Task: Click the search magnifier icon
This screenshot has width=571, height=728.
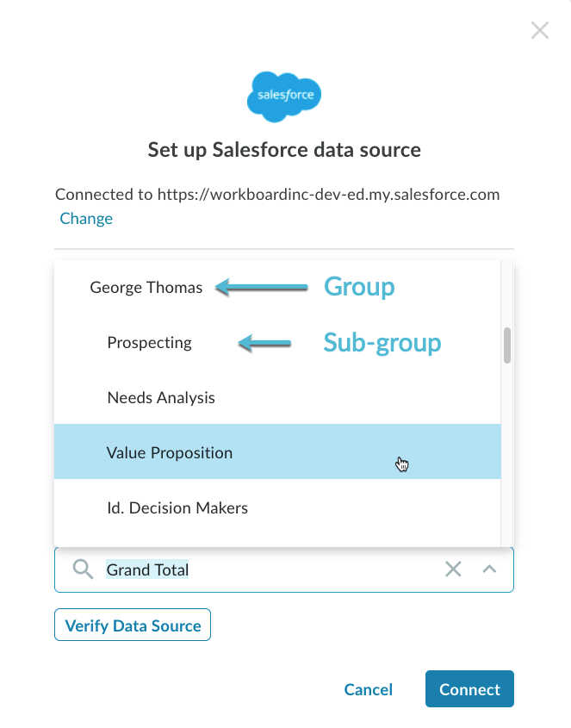Action: point(83,569)
